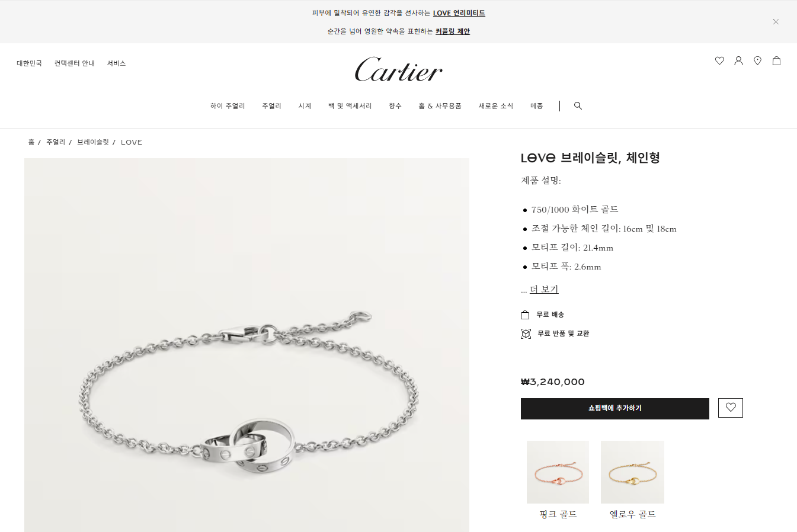This screenshot has width=797, height=532.
Task: Click the free returns box icon
Action: (x=526, y=334)
